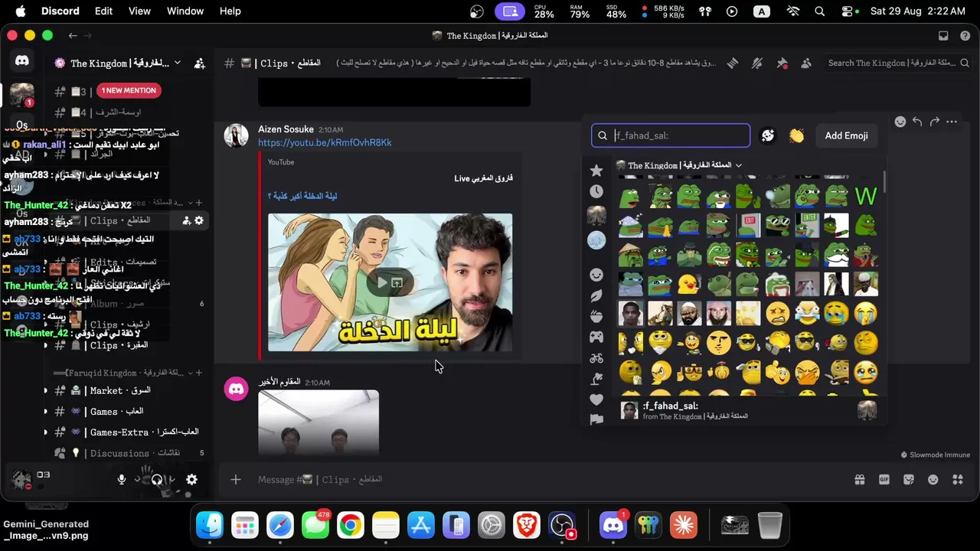This screenshot has width=980, height=551.
Task: Pick the green W emoji
Action: (x=866, y=197)
